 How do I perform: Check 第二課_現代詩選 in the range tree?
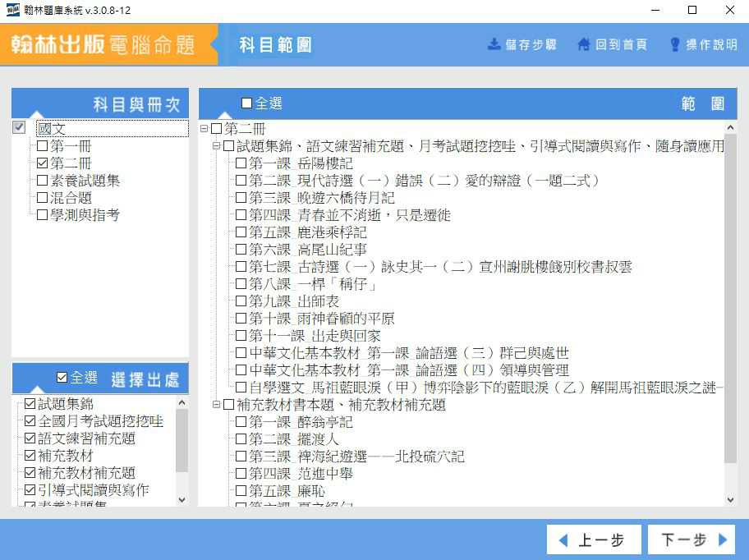241,181
